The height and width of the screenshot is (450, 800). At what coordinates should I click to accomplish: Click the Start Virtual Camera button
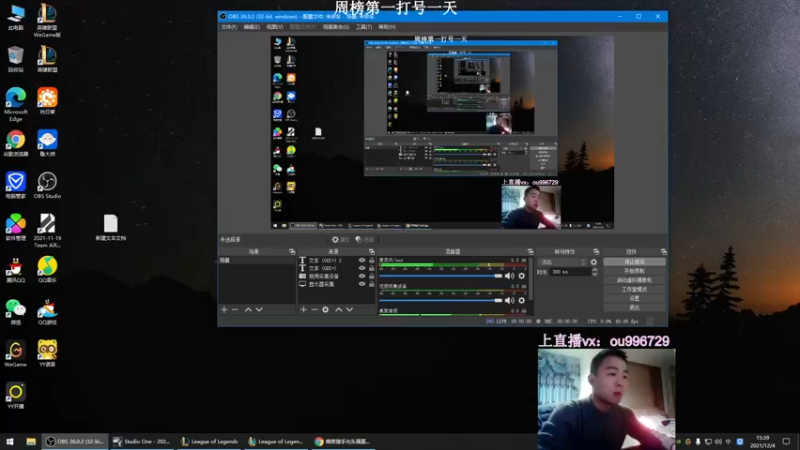click(x=634, y=280)
